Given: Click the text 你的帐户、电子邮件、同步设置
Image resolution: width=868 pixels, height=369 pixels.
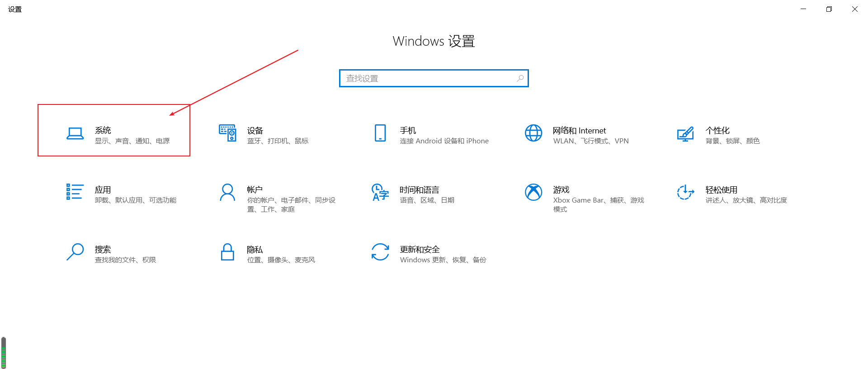Looking at the screenshot, I should click(291, 205).
